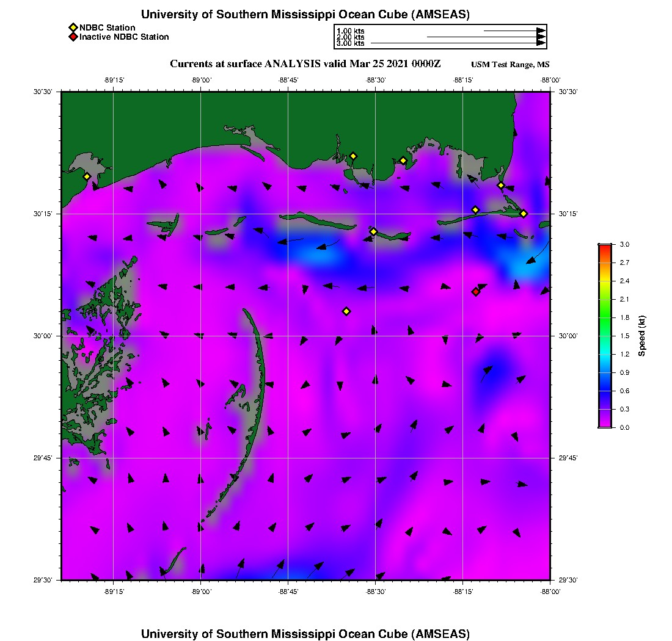Click the 3.00 kts scale arrow label

pos(351,43)
